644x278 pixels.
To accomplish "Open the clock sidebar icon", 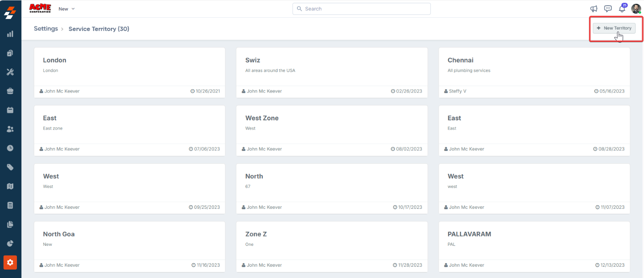I will (x=10, y=148).
